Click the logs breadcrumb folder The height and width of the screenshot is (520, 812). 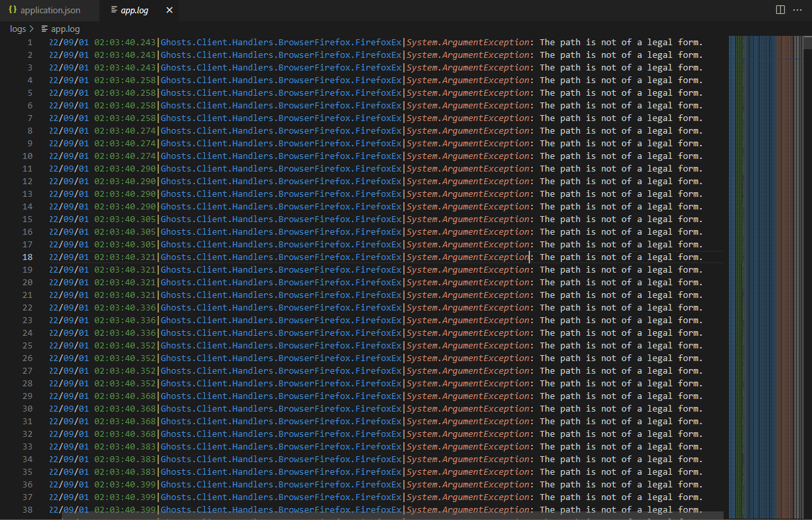(x=18, y=29)
